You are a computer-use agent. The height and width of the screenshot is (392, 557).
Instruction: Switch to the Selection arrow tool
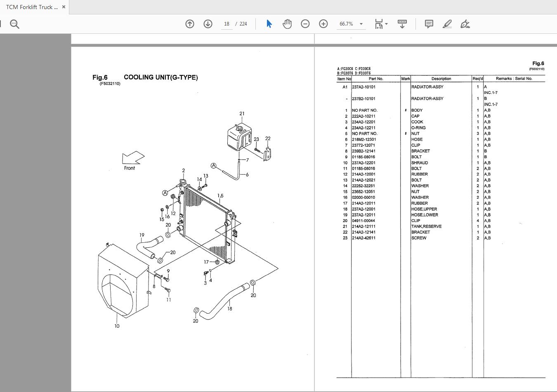click(269, 24)
